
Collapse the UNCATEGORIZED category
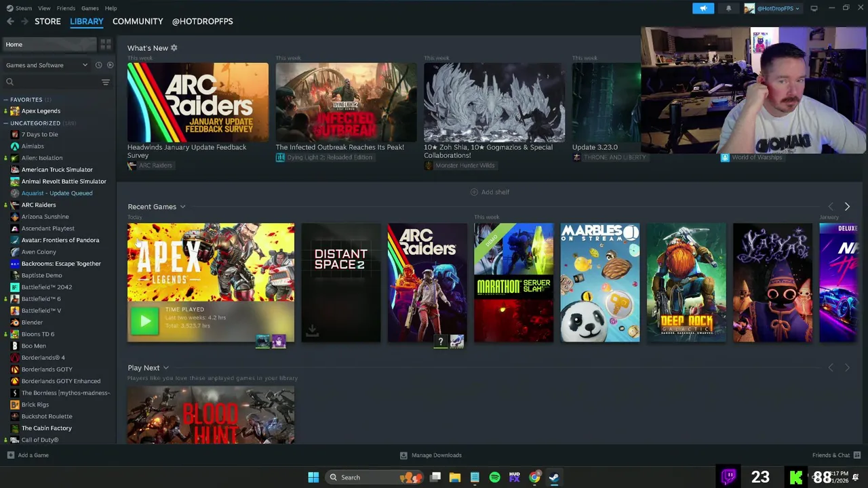tap(5, 123)
